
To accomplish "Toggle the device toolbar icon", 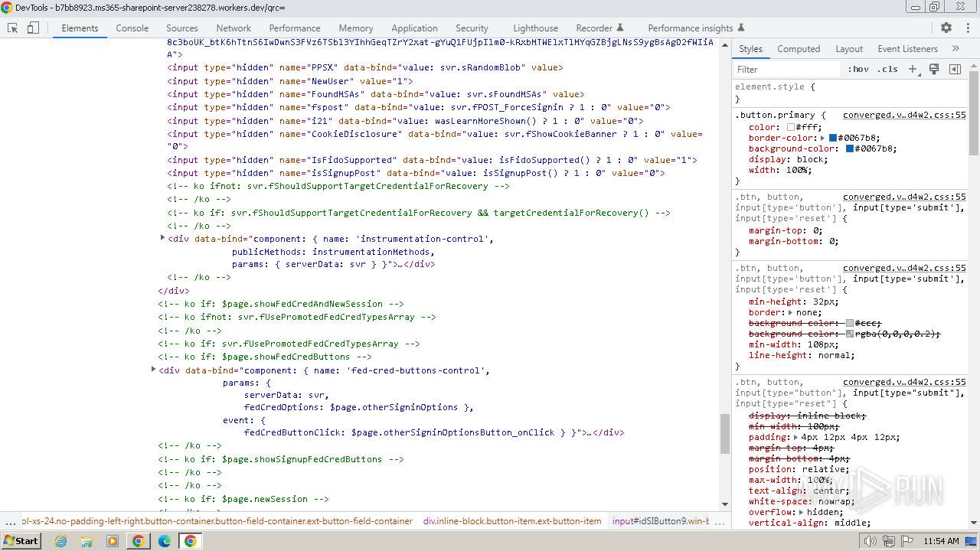I will coord(33,28).
